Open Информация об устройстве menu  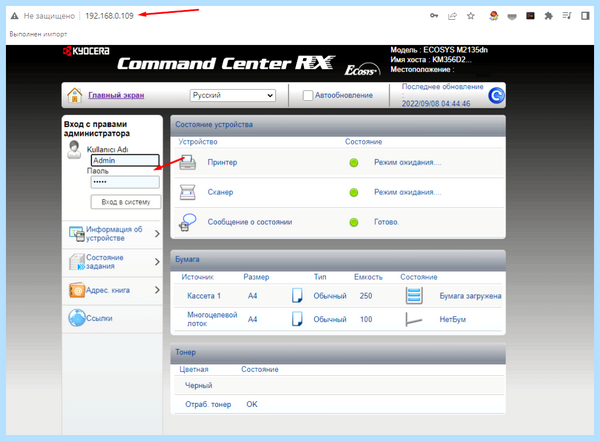click(x=114, y=234)
